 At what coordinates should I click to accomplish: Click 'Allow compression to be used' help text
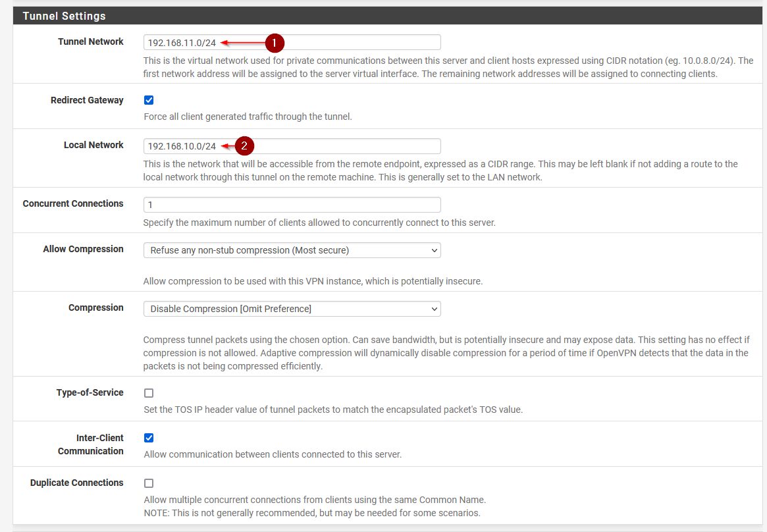(x=313, y=281)
